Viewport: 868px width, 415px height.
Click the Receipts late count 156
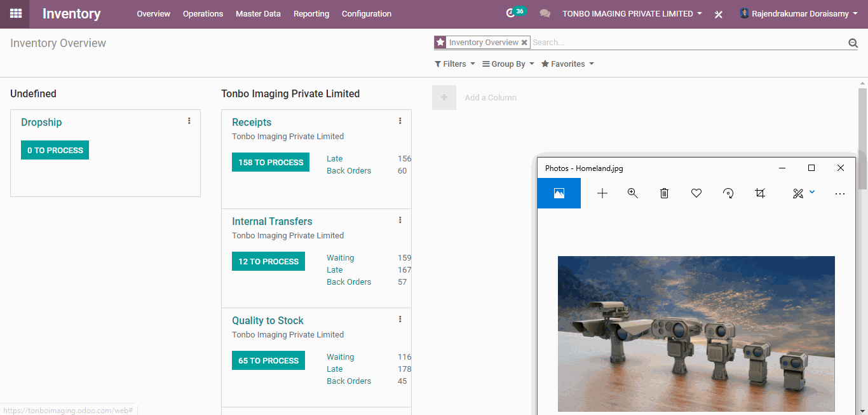coord(404,159)
